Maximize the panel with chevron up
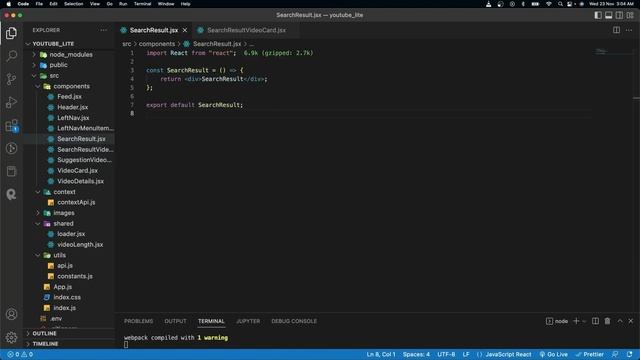Viewport: 640px width, 360px height. tap(620, 321)
